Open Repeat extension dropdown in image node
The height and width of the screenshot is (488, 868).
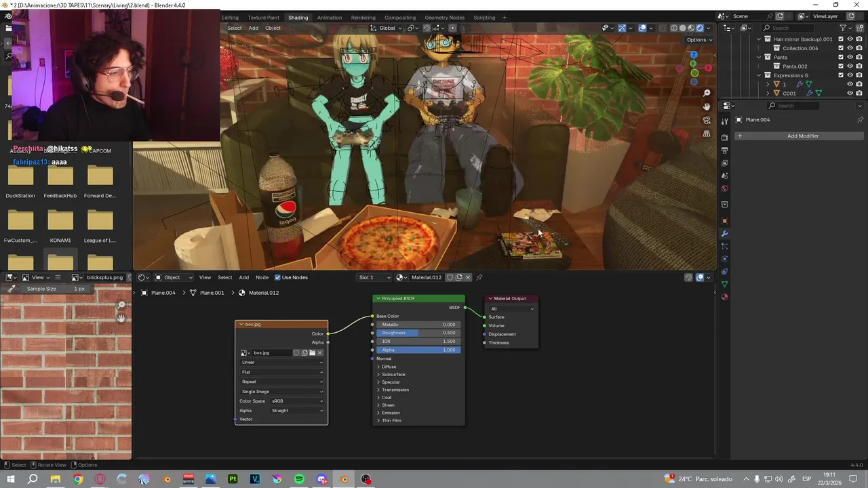[x=282, y=382]
